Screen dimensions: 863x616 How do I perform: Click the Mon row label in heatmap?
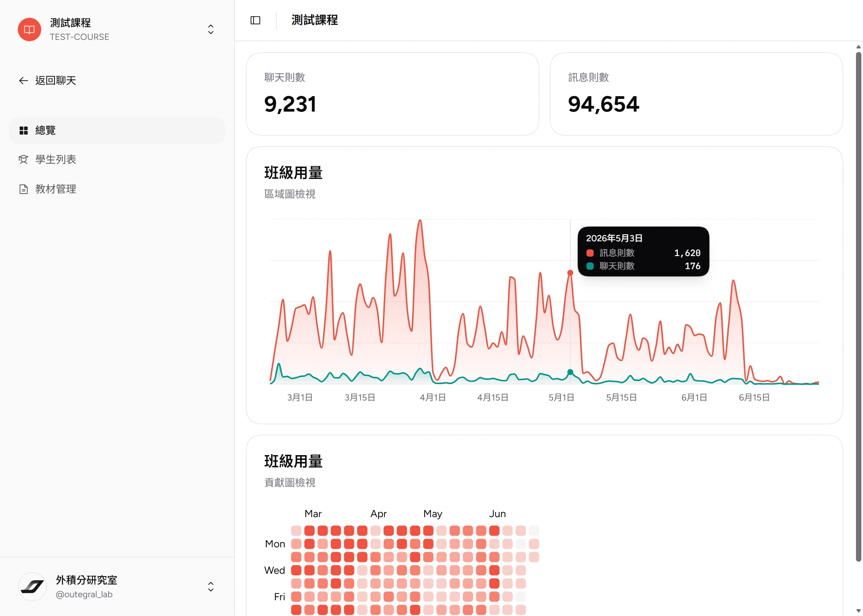275,544
